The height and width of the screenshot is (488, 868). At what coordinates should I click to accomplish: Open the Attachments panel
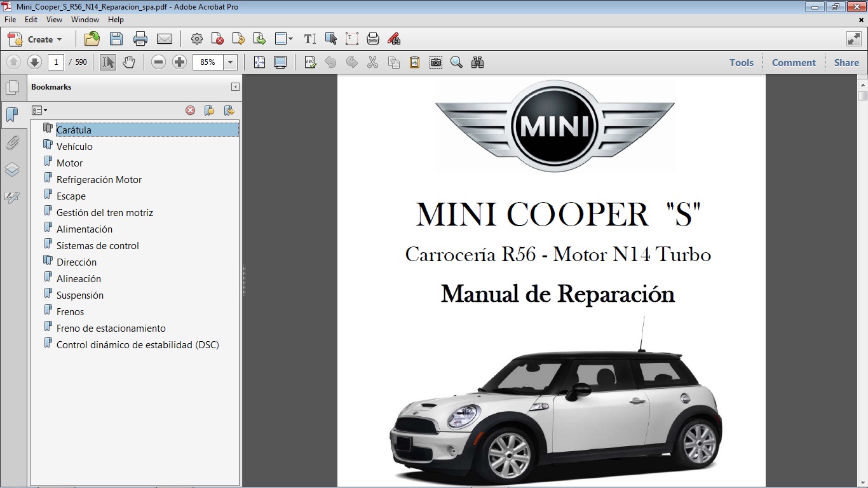(x=13, y=142)
